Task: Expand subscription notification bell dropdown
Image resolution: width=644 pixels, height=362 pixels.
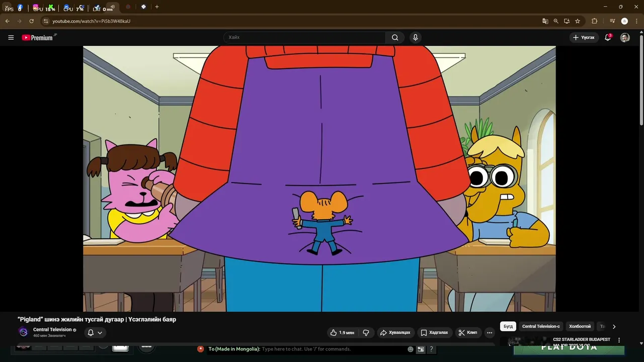Action: (95, 332)
